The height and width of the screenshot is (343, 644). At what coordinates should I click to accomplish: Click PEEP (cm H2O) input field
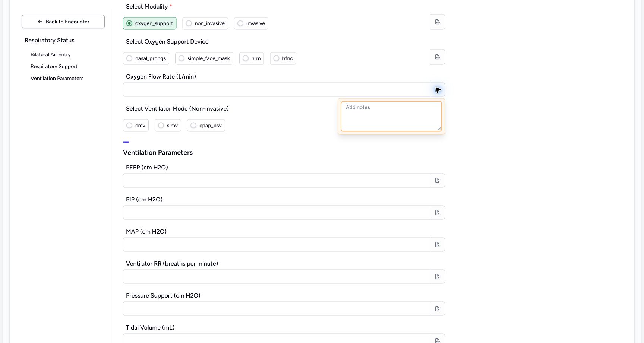[277, 181]
